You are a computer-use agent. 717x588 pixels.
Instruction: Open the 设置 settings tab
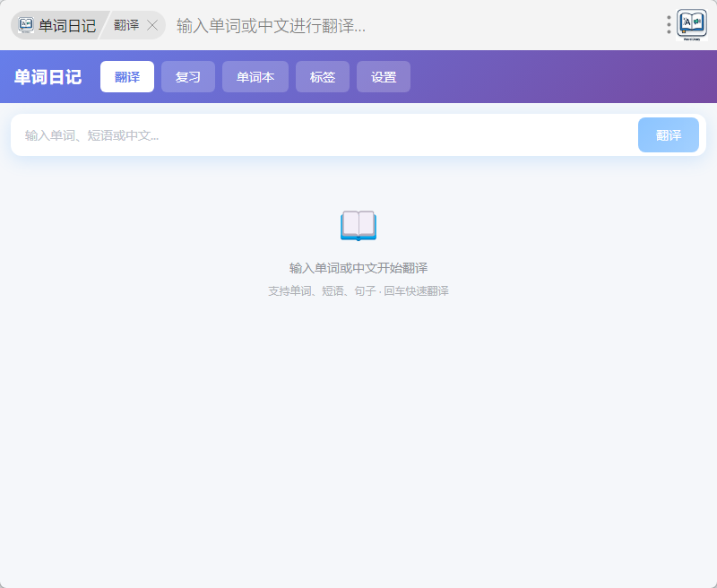384,77
